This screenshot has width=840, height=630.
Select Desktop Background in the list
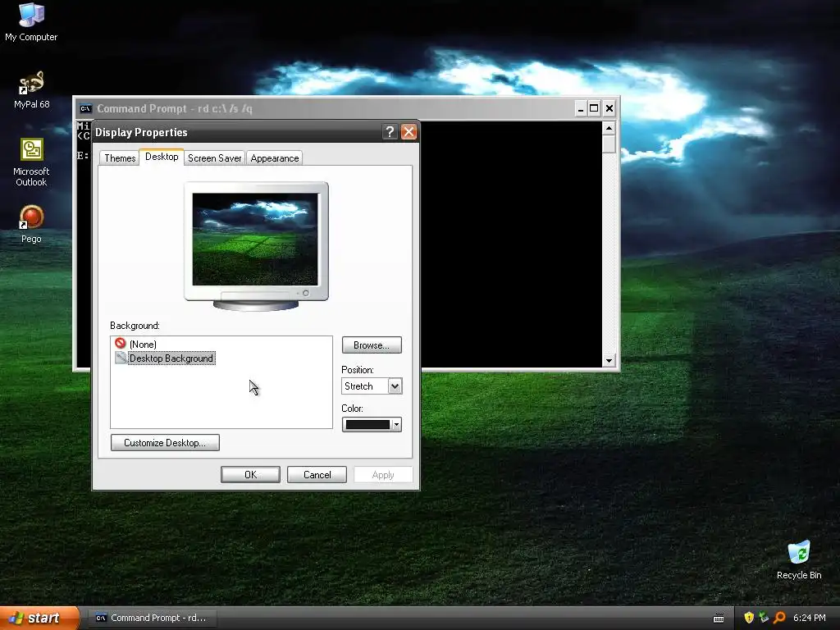coord(171,358)
